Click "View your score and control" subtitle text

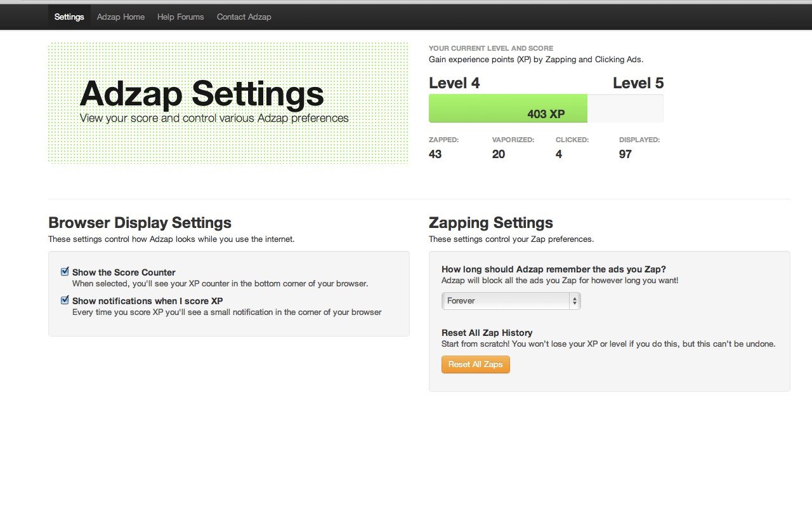214,118
